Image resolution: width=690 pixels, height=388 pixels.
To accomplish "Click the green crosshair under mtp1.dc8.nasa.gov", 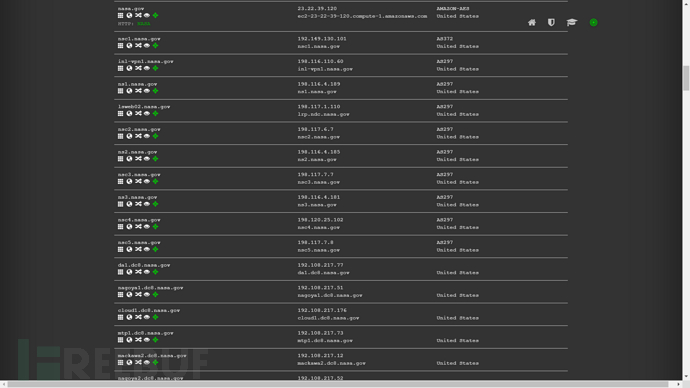I will 155,340.
